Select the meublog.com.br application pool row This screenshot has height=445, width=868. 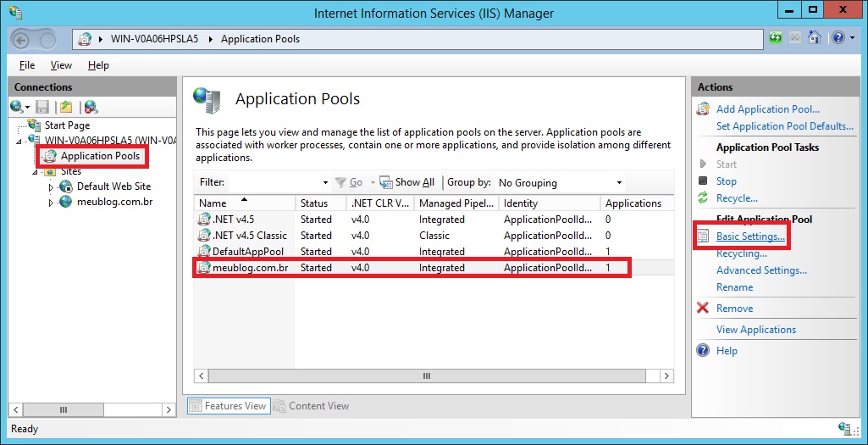pos(434,268)
